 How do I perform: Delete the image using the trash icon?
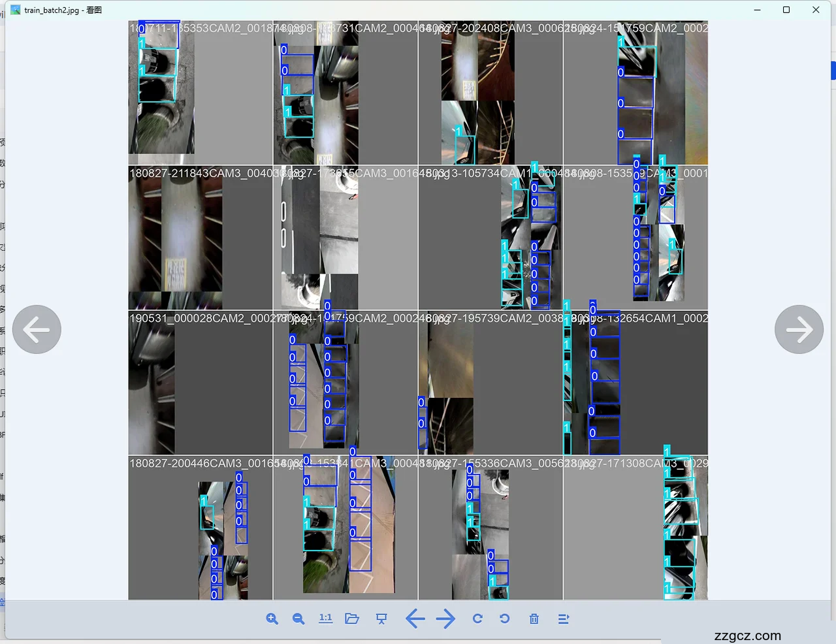pos(534,619)
